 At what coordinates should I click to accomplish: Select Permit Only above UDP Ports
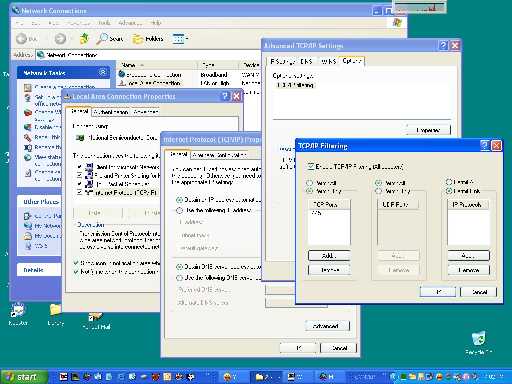pos(378,191)
